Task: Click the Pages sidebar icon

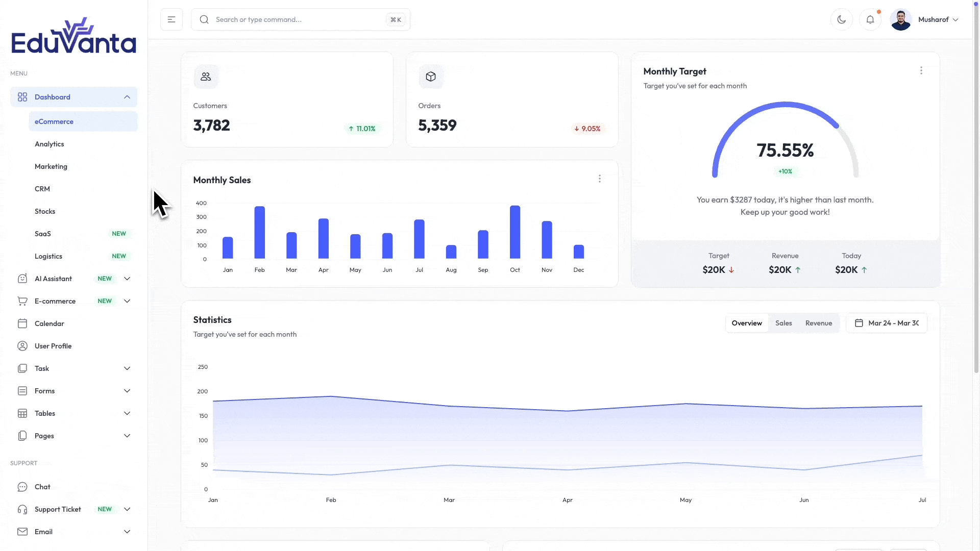Action: click(22, 436)
